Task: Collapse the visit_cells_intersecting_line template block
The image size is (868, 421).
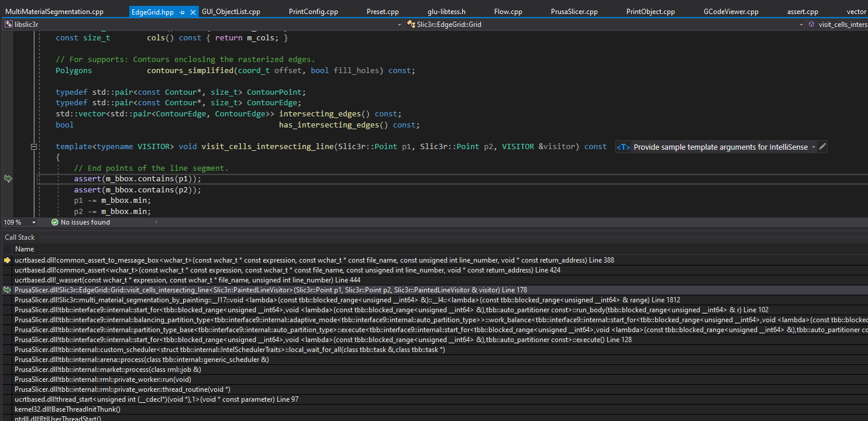Action: [34, 147]
